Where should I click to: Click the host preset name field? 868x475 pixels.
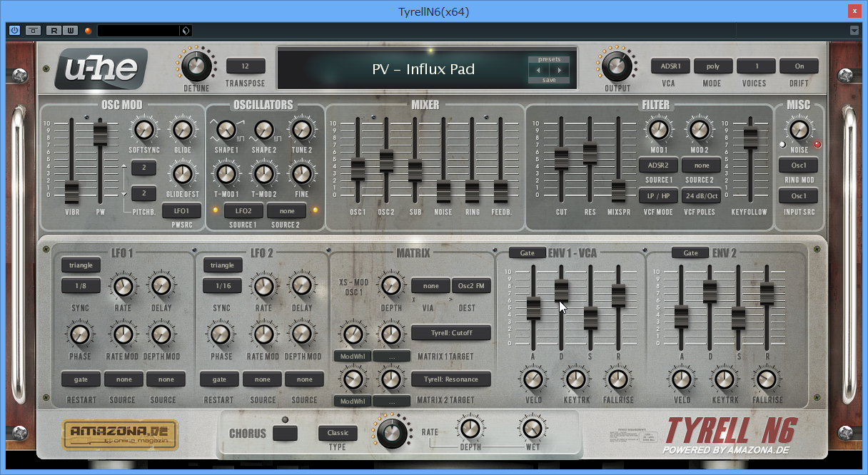pos(138,31)
